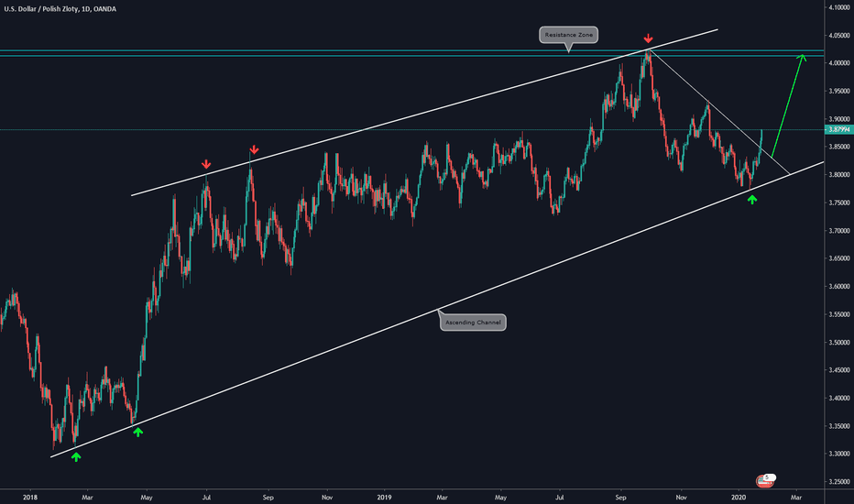Select the upper white channel line
854x504 pixels.
425,112
